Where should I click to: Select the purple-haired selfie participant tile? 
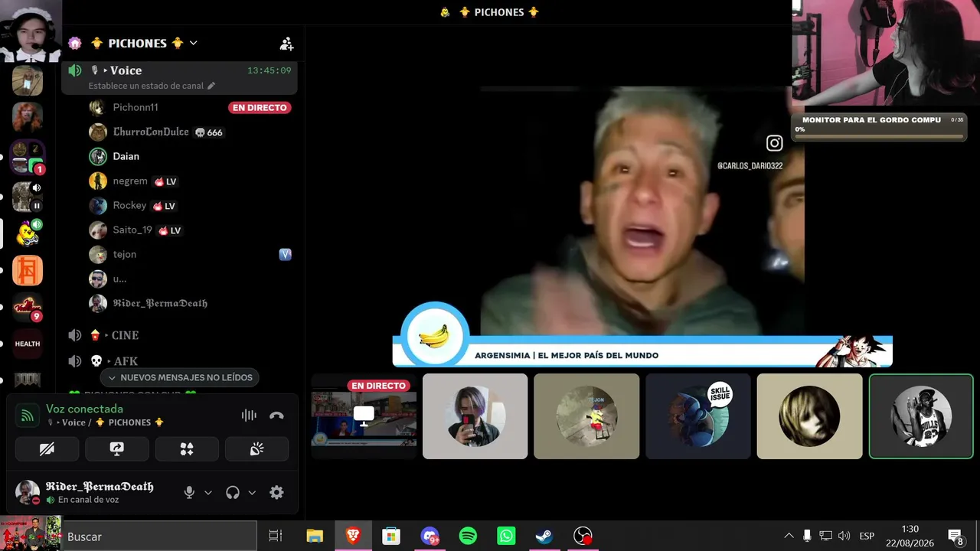[475, 416]
